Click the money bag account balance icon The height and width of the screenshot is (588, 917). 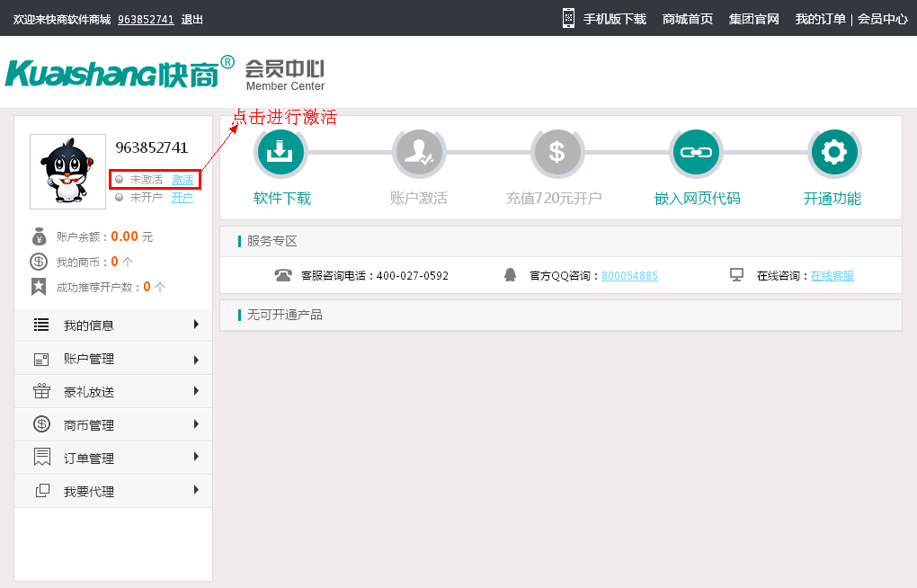click(39, 236)
